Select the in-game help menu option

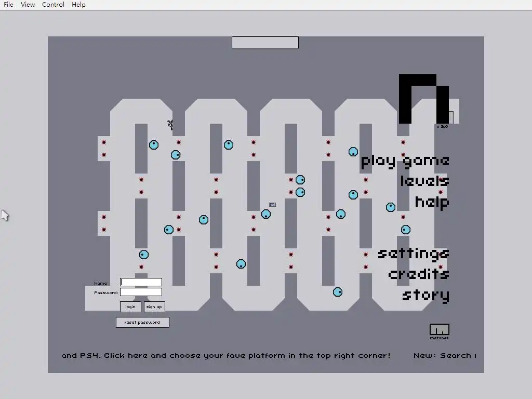point(432,202)
